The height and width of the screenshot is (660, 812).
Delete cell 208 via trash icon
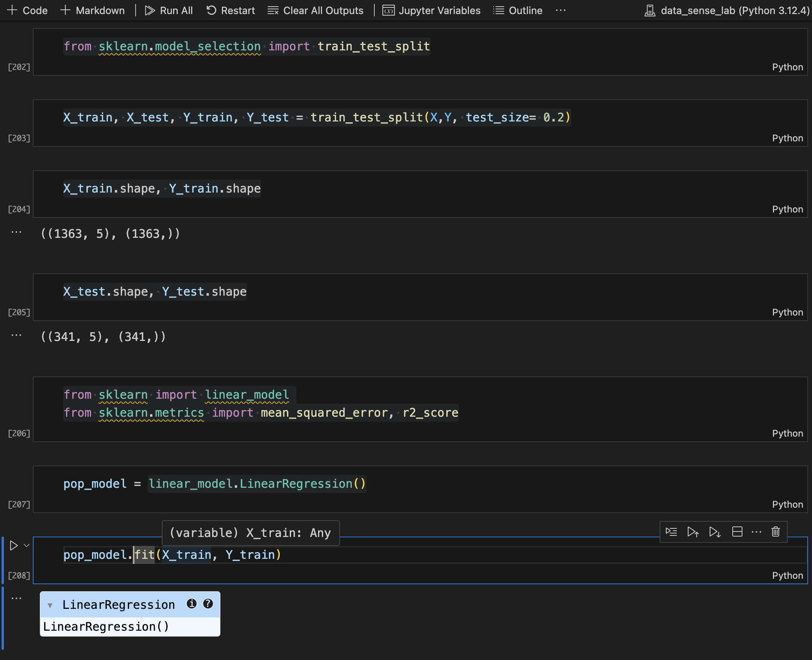pyautogui.click(x=775, y=532)
